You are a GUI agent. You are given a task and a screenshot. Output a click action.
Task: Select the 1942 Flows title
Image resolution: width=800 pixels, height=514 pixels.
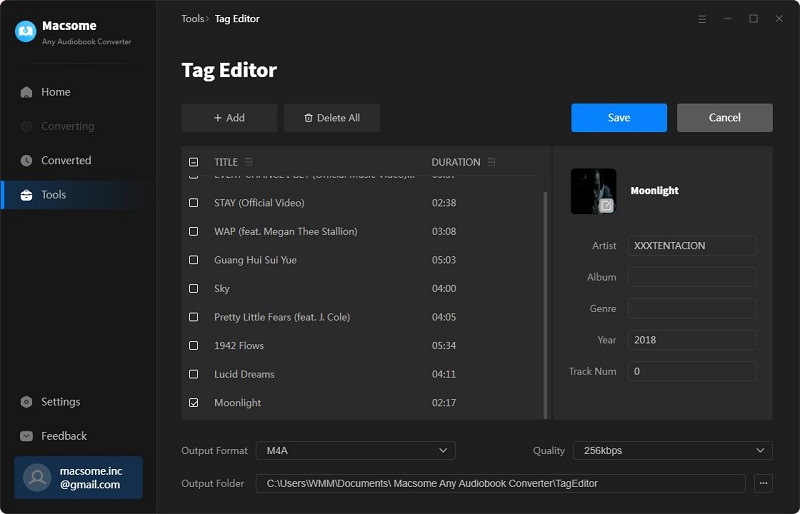pos(239,346)
